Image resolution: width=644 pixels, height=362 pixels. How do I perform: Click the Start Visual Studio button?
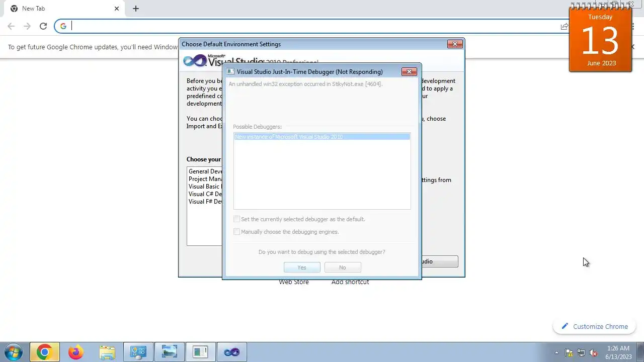click(439, 261)
